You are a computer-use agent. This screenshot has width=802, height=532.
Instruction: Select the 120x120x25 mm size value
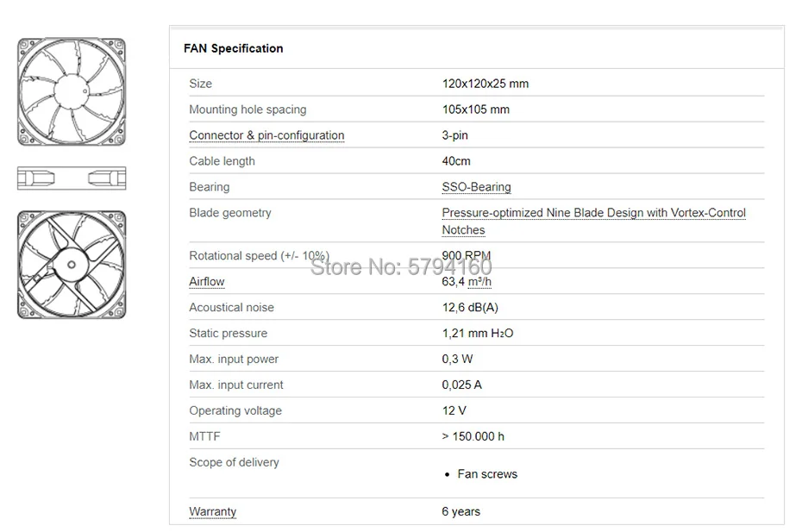tap(485, 84)
